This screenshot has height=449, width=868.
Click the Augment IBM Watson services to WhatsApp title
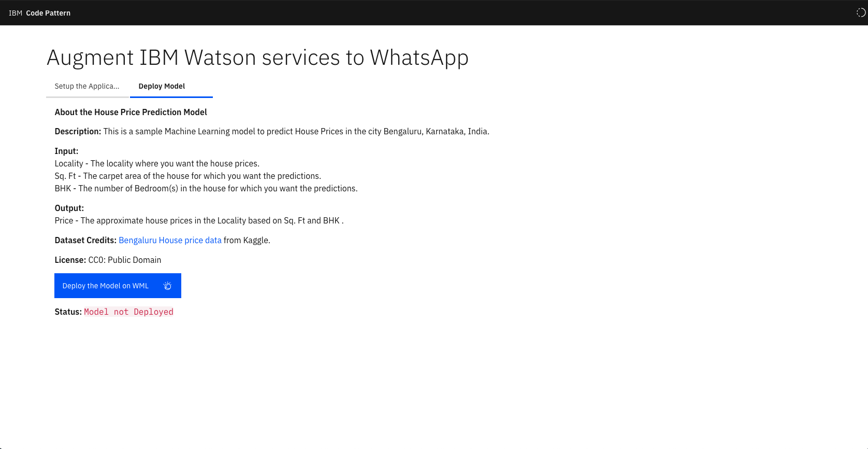(x=257, y=58)
